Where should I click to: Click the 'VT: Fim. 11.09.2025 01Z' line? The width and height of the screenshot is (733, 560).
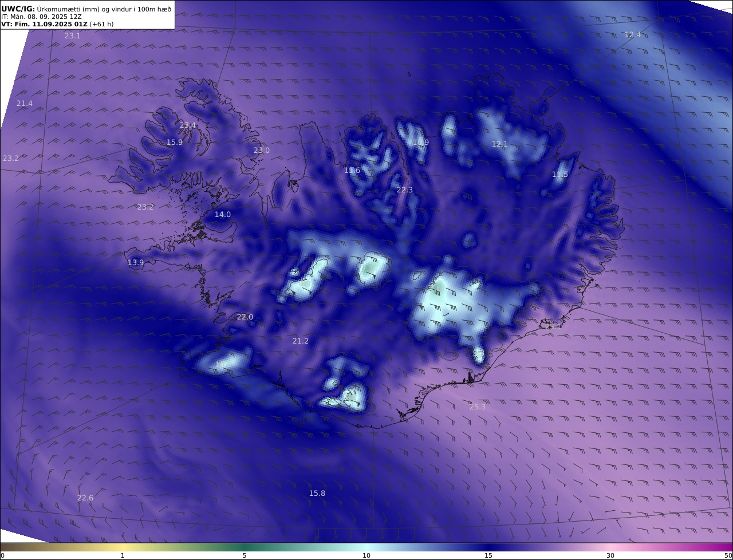[57, 24]
